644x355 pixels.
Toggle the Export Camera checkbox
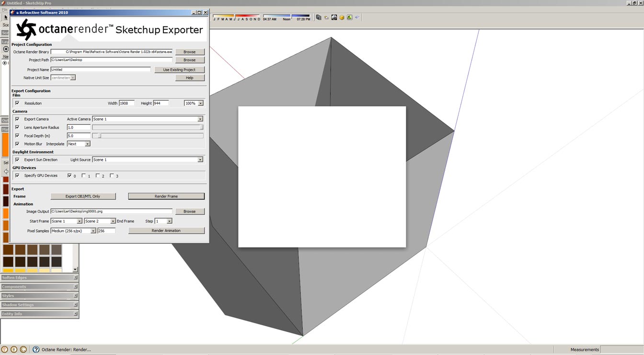[x=17, y=119]
